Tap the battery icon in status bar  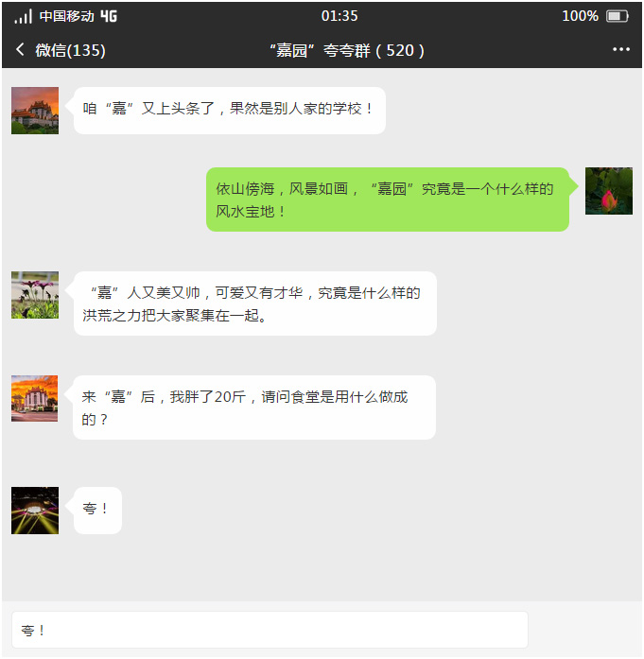(x=618, y=16)
